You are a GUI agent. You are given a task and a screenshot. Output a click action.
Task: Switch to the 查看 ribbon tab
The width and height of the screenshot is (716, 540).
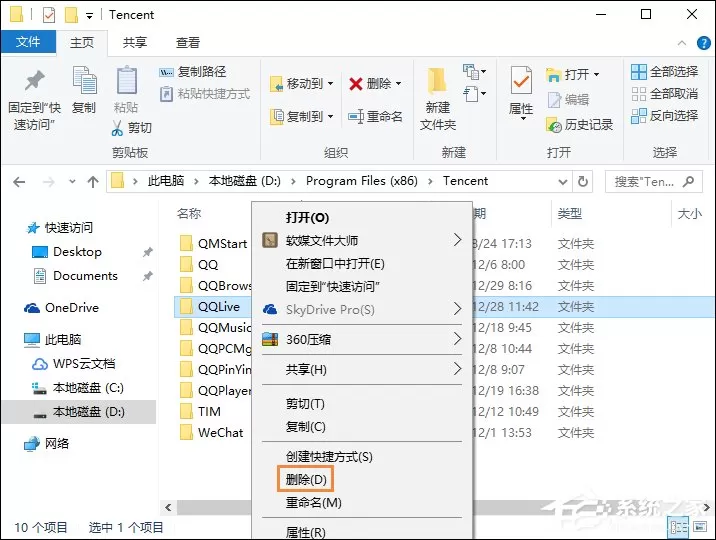[x=188, y=43]
